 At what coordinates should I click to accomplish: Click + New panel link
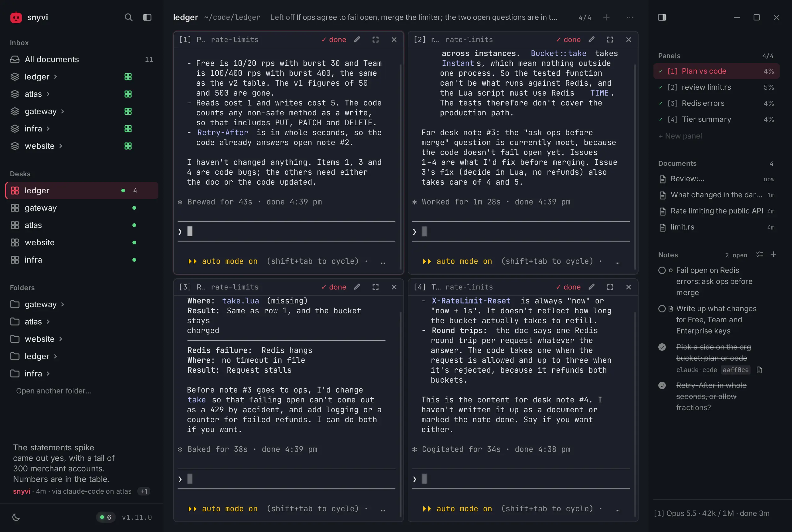[680, 136]
